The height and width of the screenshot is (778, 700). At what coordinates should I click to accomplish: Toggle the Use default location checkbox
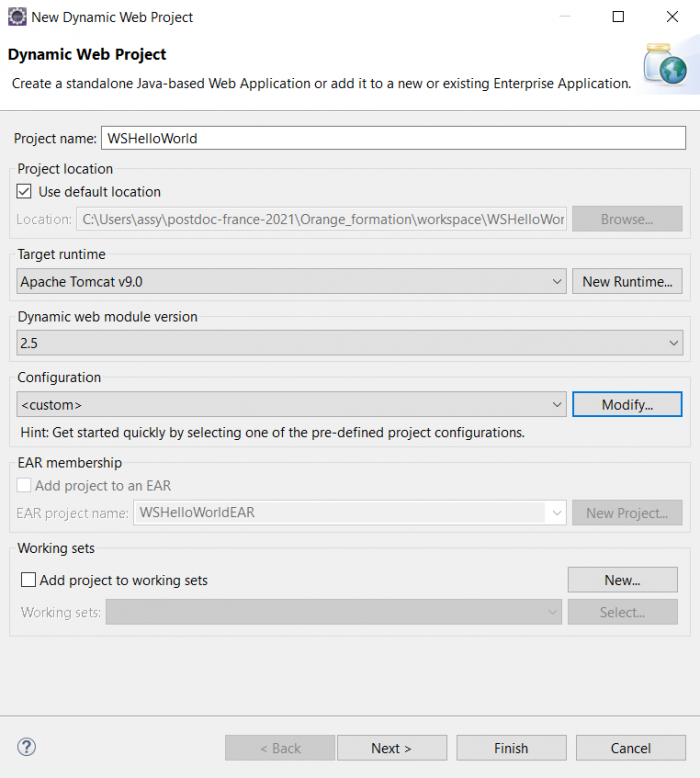(x=24, y=192)
